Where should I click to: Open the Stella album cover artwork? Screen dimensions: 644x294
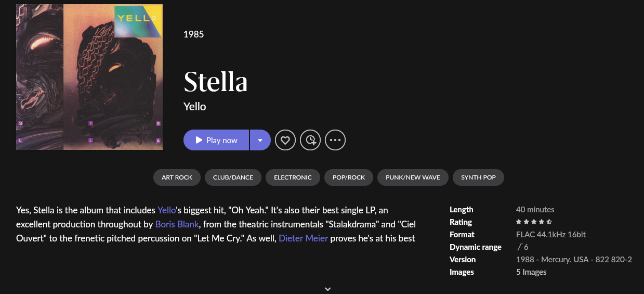[x=89, y=77]
